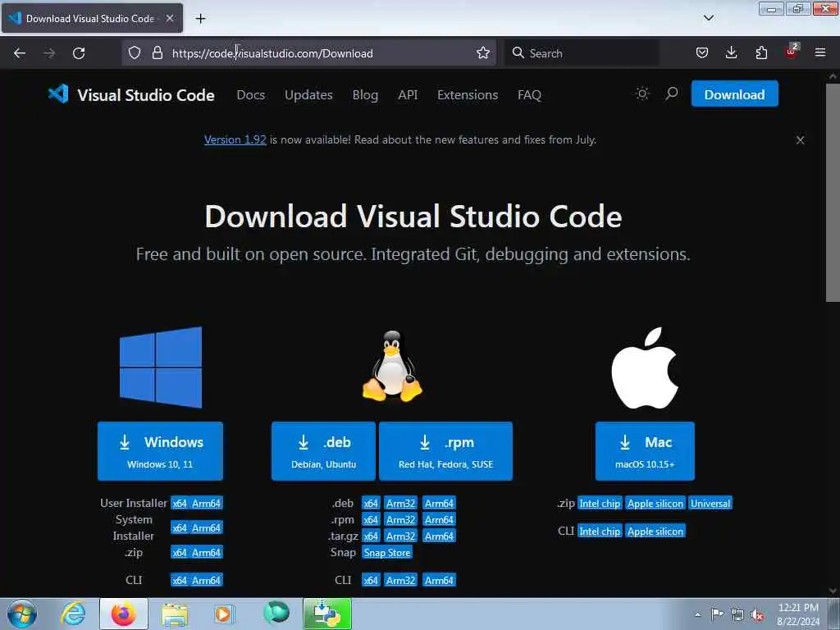This screenshot has width=840, height=630.
Task: Select Linux .deb Arm32 link
Action: click(400, 504)
